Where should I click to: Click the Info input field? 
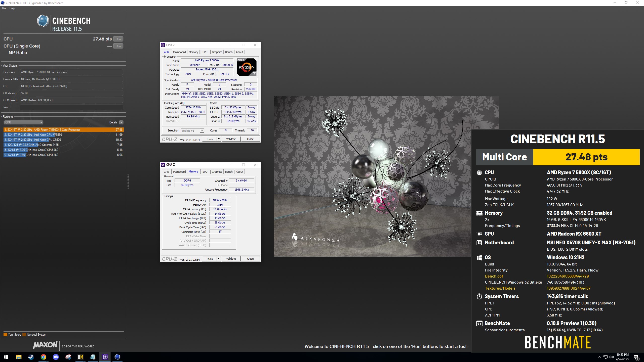[x=71, y=107]
